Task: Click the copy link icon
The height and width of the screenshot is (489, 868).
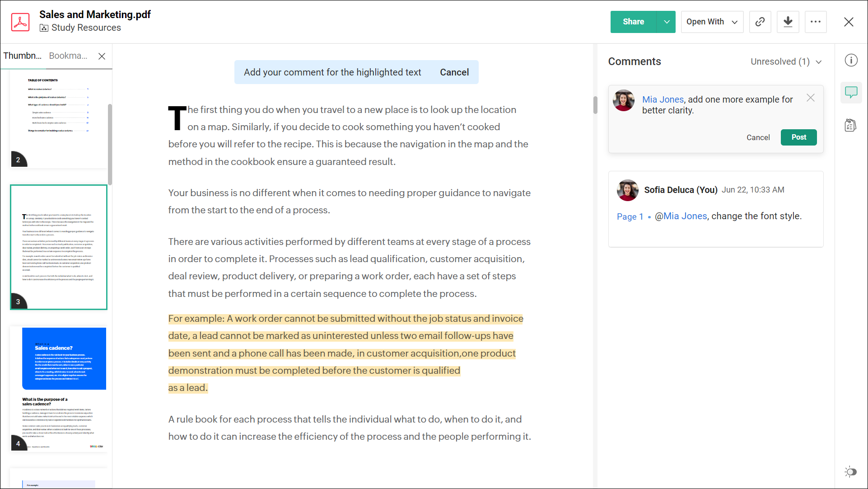Action: [760, 22]
